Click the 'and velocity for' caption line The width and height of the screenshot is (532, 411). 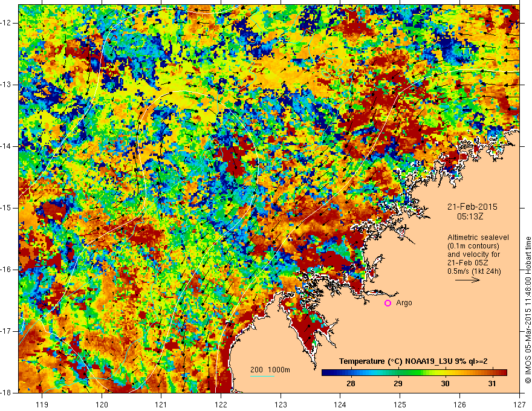click(473, 254)
